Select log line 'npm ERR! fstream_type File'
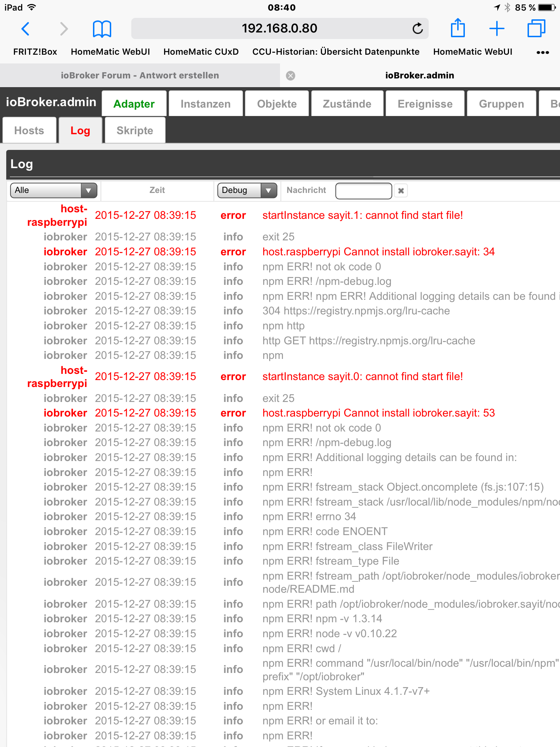 coord(331,561)
